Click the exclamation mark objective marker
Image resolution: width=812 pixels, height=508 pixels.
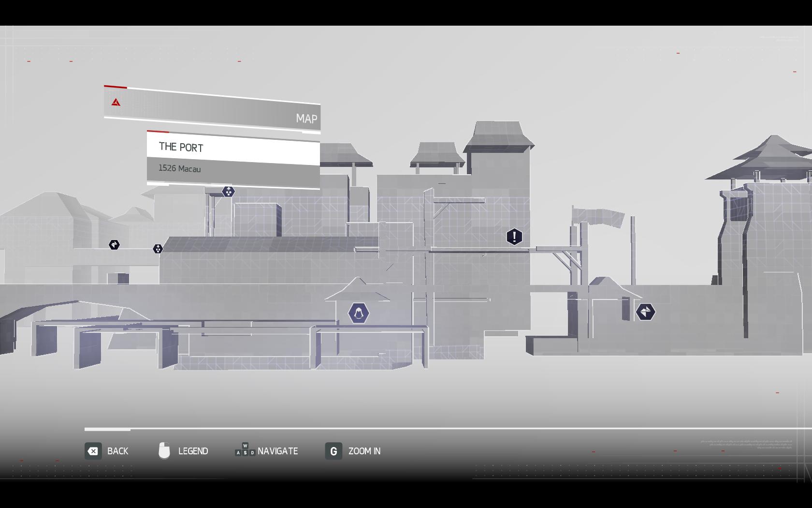[514, 237]
